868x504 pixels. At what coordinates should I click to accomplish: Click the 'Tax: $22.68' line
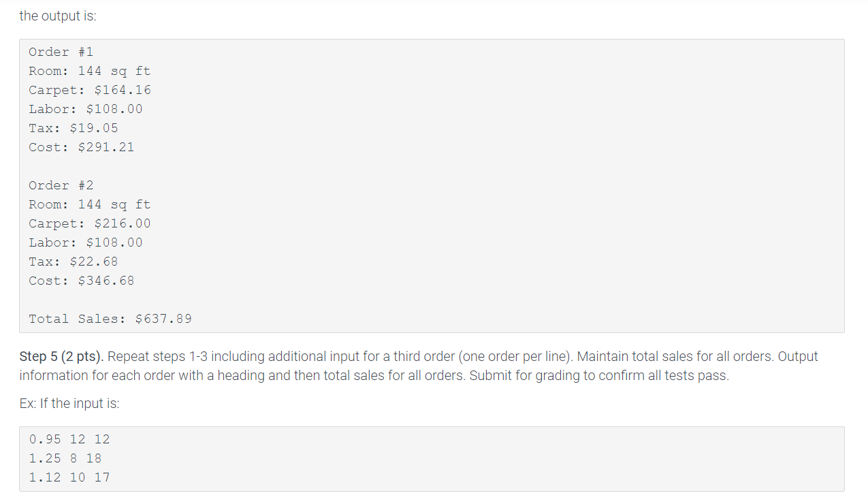[74, 262]
